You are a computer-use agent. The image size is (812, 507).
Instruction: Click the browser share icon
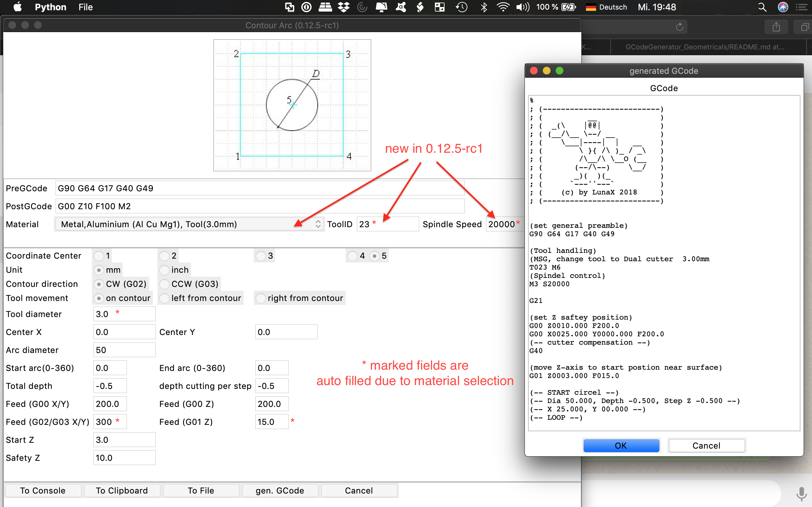tap(776, 27)
